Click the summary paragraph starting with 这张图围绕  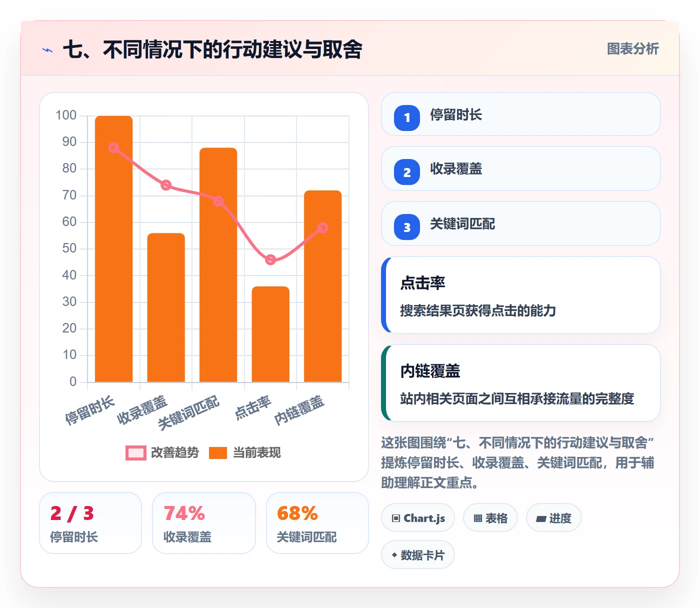point(518,462)
